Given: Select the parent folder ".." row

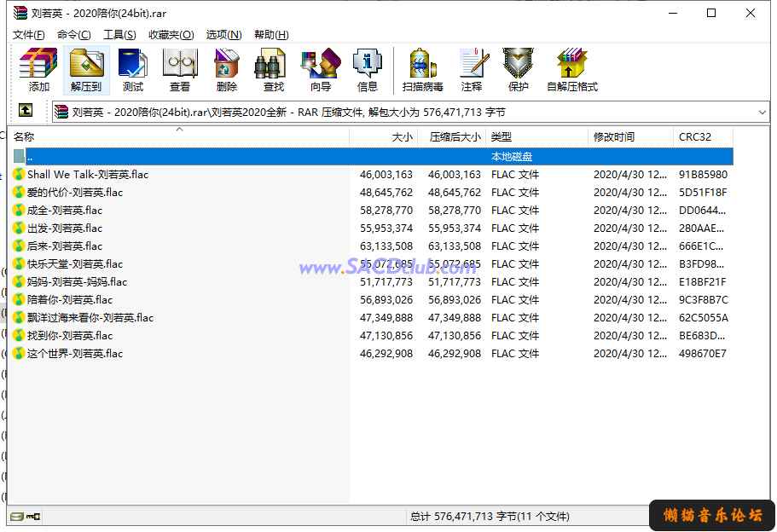Looking at the screenshot, I should 373,157.
